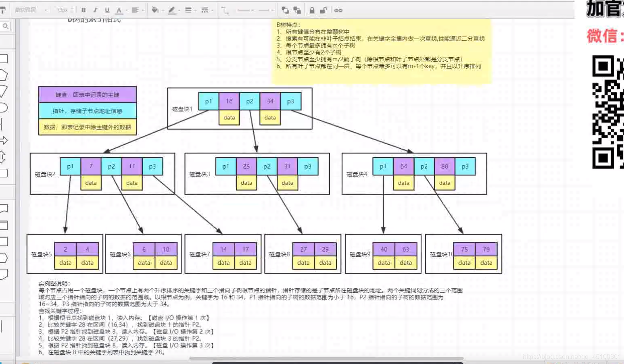Click key cell "16" in root node

[229, 101]
